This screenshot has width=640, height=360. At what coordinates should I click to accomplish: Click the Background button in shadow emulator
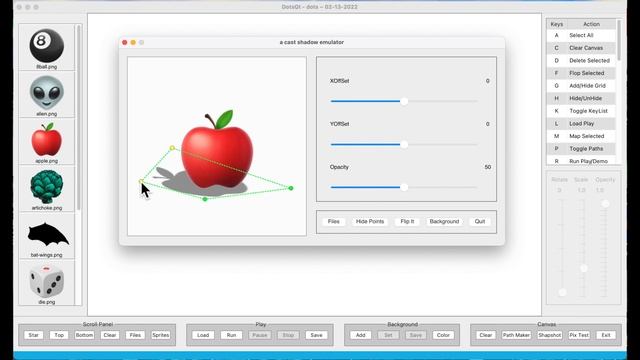click(x=444, y=221)
